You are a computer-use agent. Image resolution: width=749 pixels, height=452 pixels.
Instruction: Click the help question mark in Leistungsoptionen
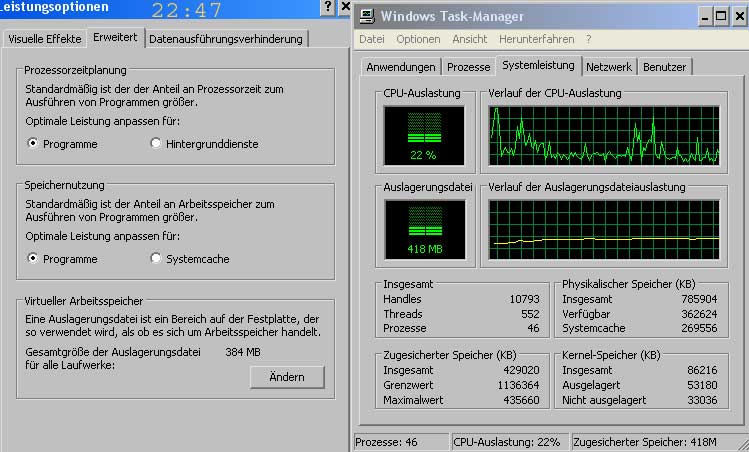(328, 7)
